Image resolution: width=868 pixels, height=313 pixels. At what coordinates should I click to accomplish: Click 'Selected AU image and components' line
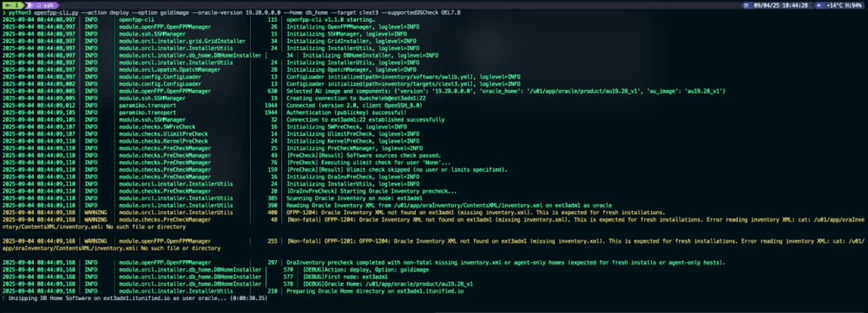(x=506, y=91)
